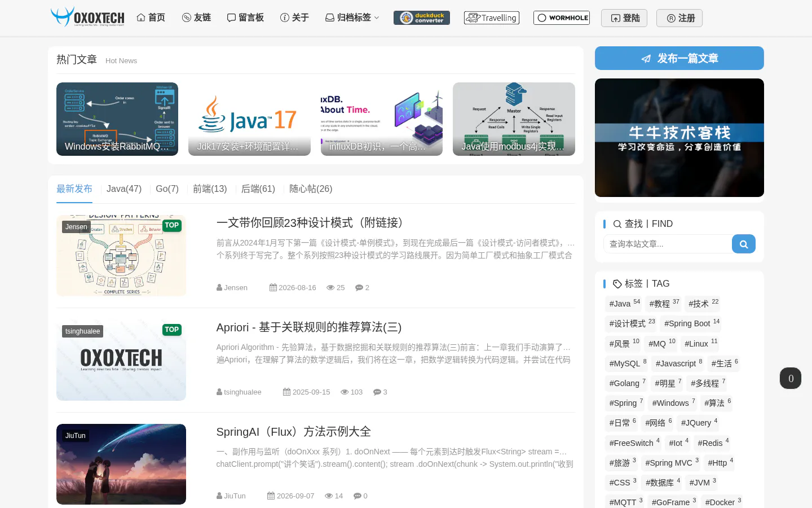Select the #Java tag
This screenshot has height=508, width=812.
tap(625, 304)
